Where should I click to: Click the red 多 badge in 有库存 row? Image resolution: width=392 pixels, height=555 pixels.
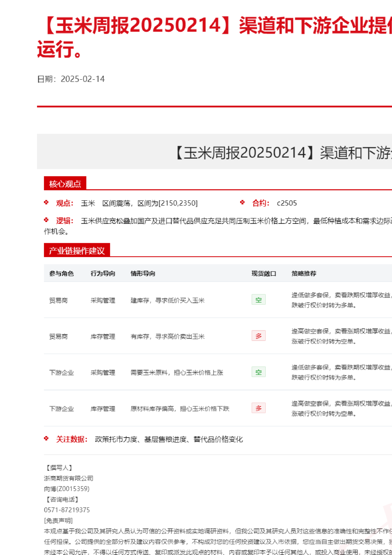258,336
